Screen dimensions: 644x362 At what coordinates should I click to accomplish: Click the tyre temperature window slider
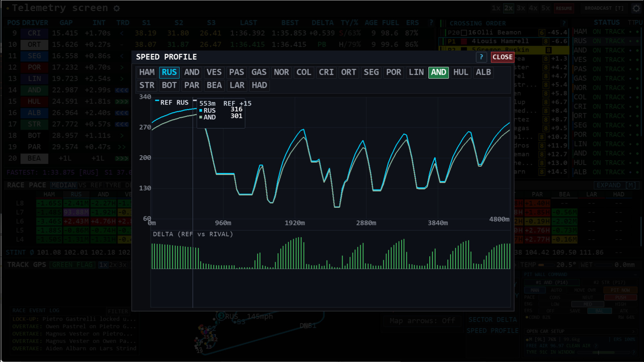click(604, 352)
